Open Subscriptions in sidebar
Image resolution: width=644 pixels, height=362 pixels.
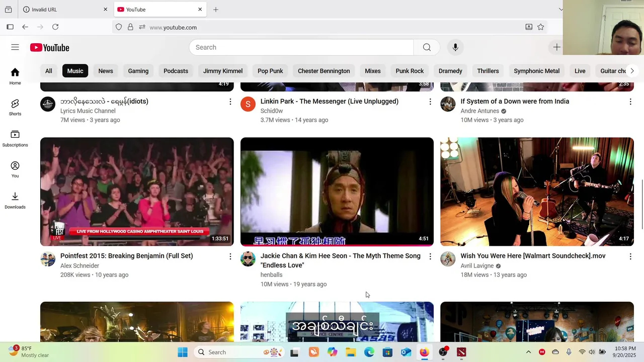(15, 139)
